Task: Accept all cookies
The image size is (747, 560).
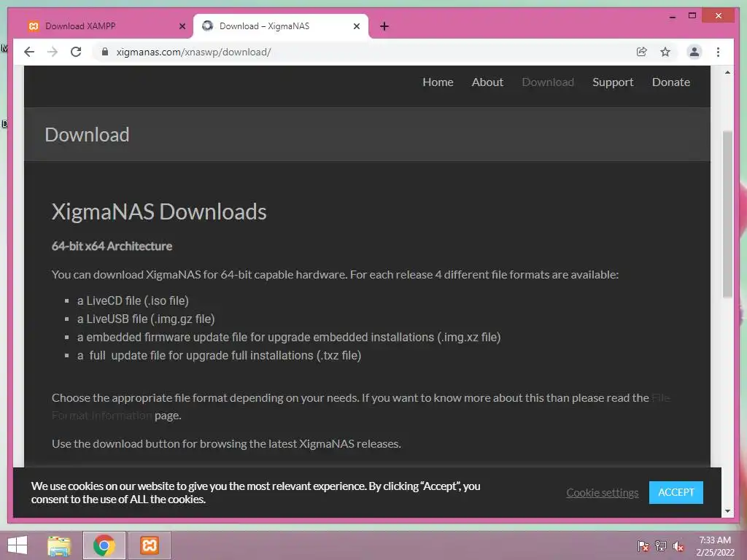Action: [x=676, y=492]
